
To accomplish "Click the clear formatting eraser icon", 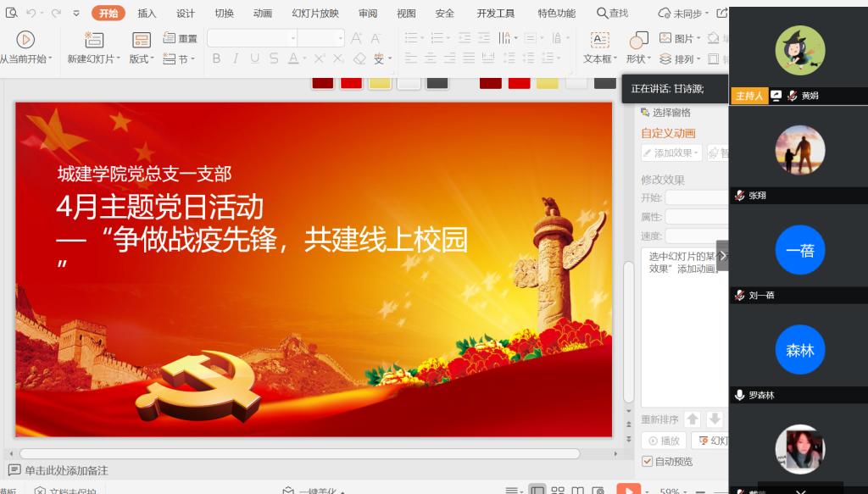I will tap(359, 58).
